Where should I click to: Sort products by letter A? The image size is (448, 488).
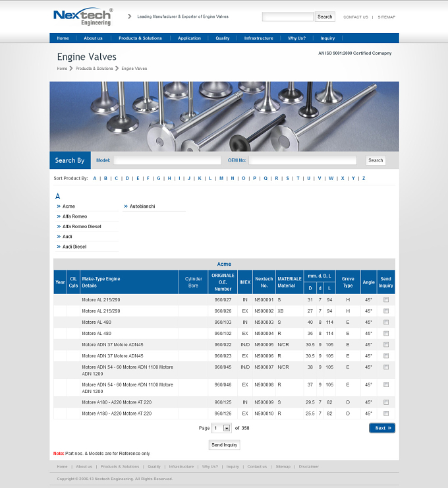[95, 178]
